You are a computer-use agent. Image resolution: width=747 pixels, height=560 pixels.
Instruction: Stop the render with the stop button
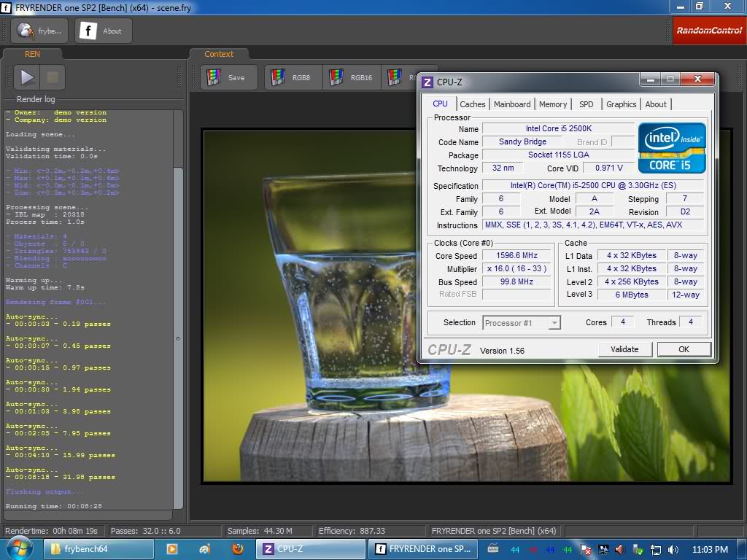coord(53,77)
